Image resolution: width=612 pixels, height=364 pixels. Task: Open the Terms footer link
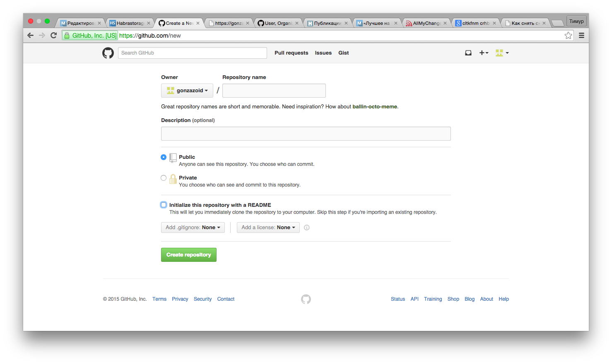(x=159, y=299)
